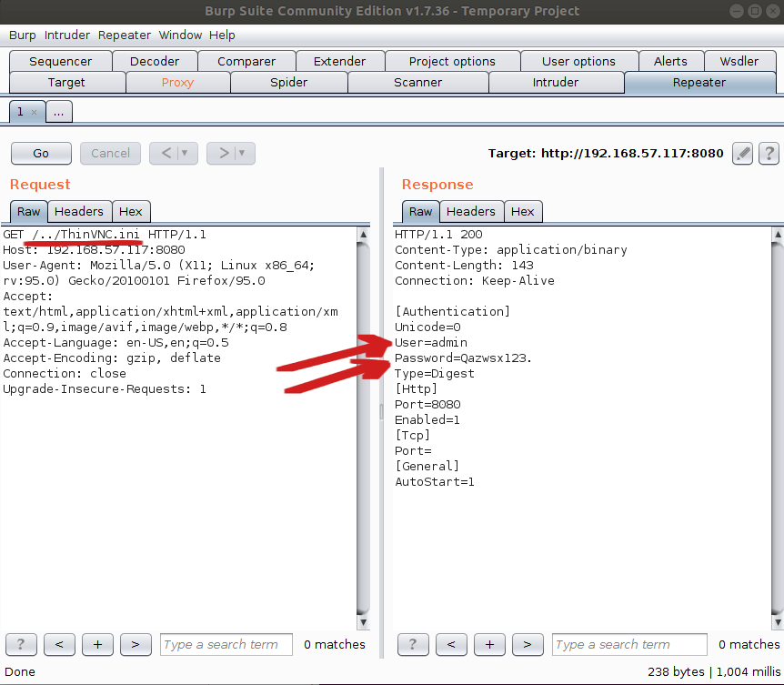Viewport: 784px width, 685px height.
Task: Switch to the Spider tab
Action: tap(288, 83)
